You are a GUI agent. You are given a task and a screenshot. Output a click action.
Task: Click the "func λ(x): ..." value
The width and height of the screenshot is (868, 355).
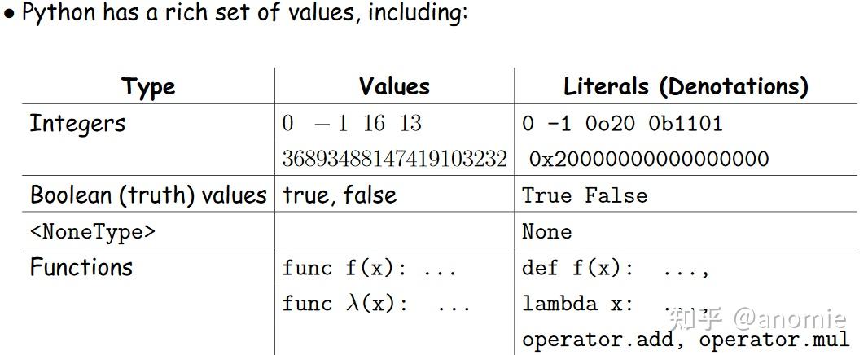click(376, 304)
